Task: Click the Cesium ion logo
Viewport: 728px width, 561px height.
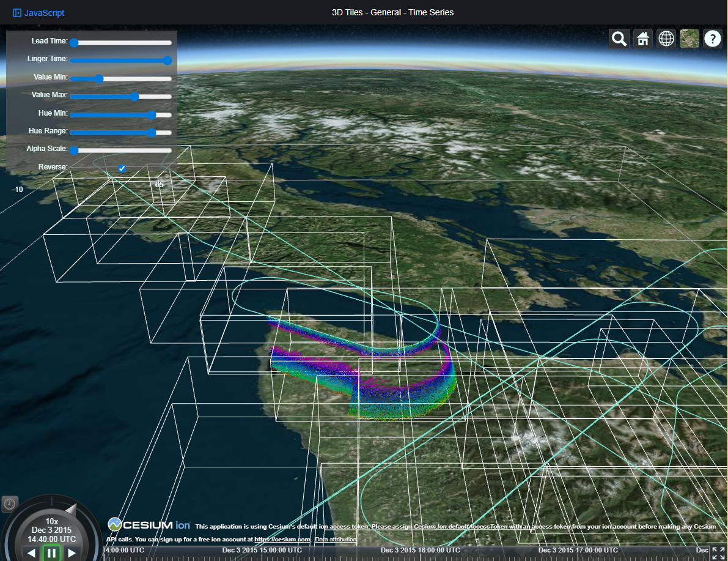Action: pyautogui.click(x=149, y=525)
